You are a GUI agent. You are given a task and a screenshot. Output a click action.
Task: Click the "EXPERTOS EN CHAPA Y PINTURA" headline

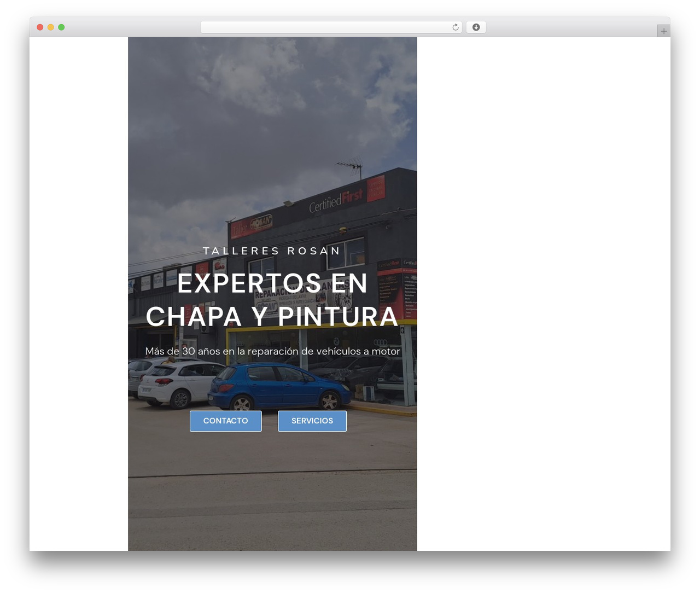coord(272,300)
